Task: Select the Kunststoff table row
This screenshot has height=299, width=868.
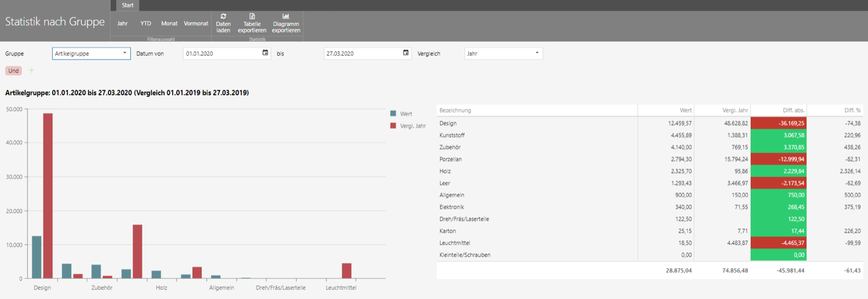Action: pyautogui.click(x=650, y=135)
